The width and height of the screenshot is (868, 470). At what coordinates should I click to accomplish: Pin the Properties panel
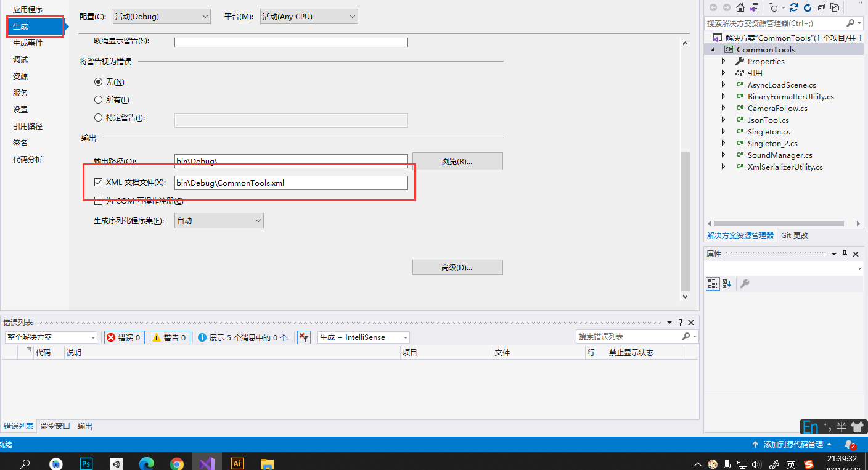pyautogui.click(x=845, y=254)
